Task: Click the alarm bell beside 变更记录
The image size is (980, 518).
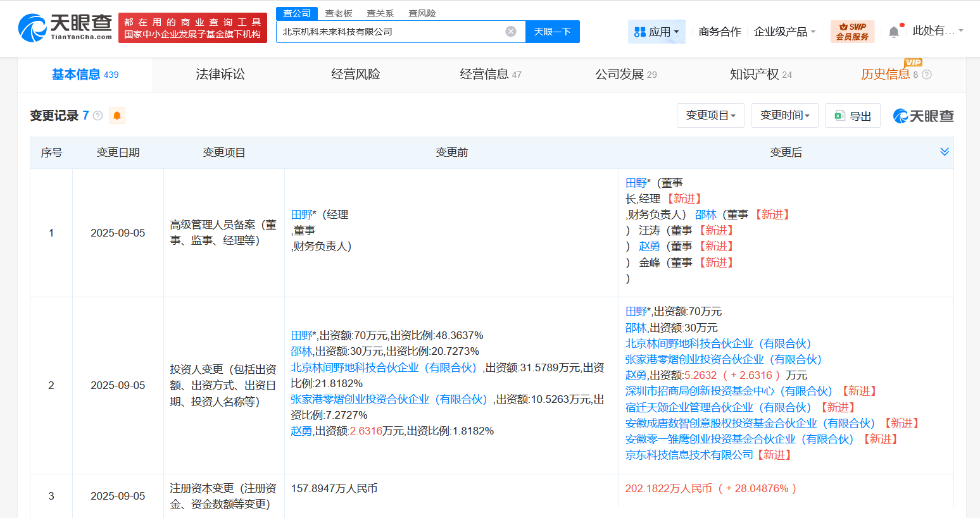Action: (116, 116)
